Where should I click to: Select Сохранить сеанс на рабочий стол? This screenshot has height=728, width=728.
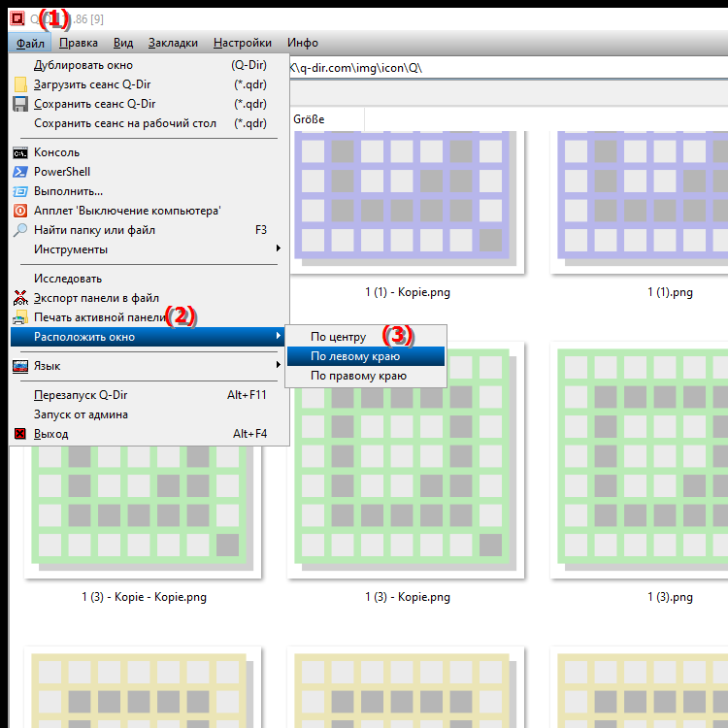click(x=149, y=123)
